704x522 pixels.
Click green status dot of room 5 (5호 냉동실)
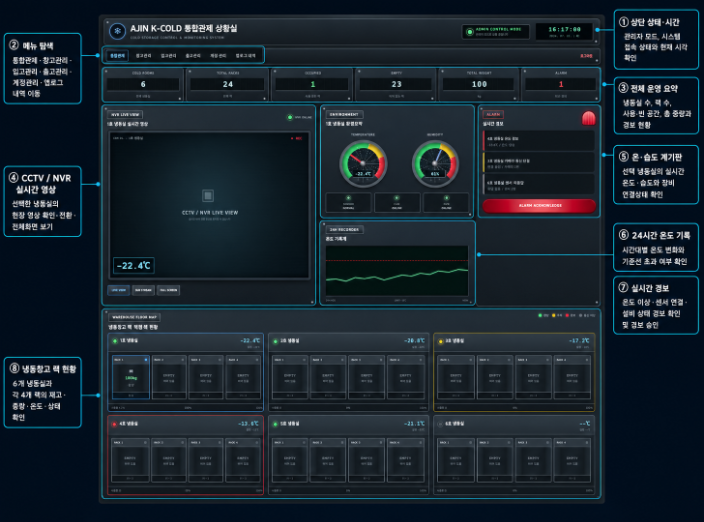(x=276, y=424)
